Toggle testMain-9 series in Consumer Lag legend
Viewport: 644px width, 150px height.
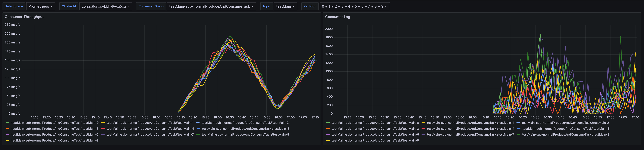pos(375,140)
